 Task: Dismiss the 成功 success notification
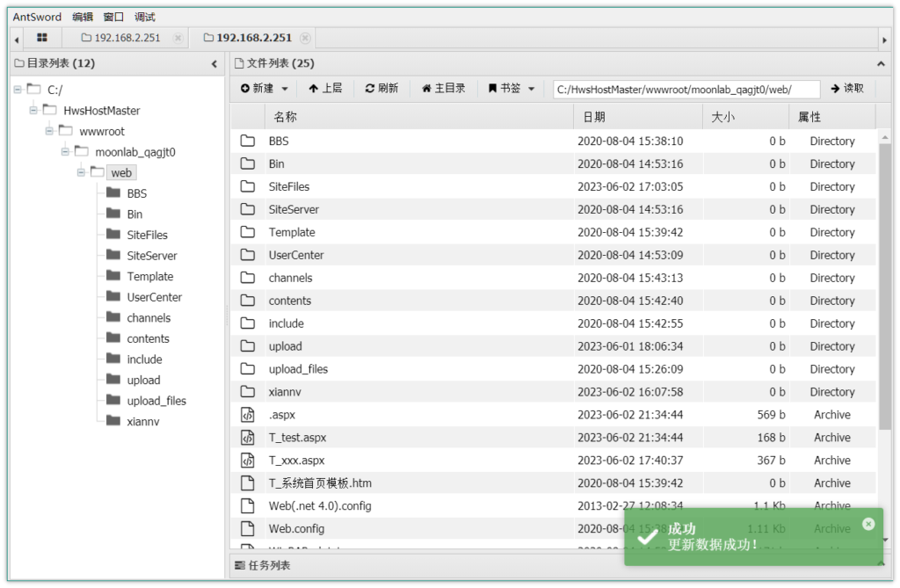point(868,524)
